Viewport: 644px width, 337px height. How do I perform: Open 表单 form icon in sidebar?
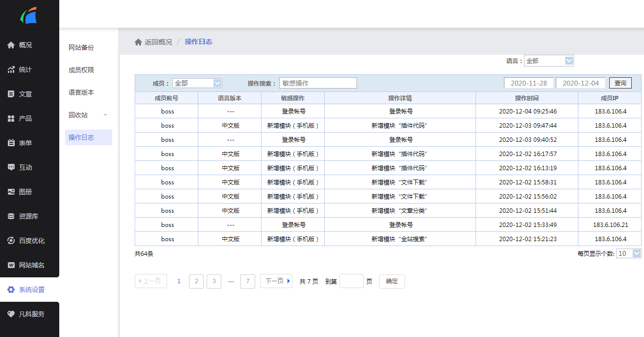click(x=11, y=143)
